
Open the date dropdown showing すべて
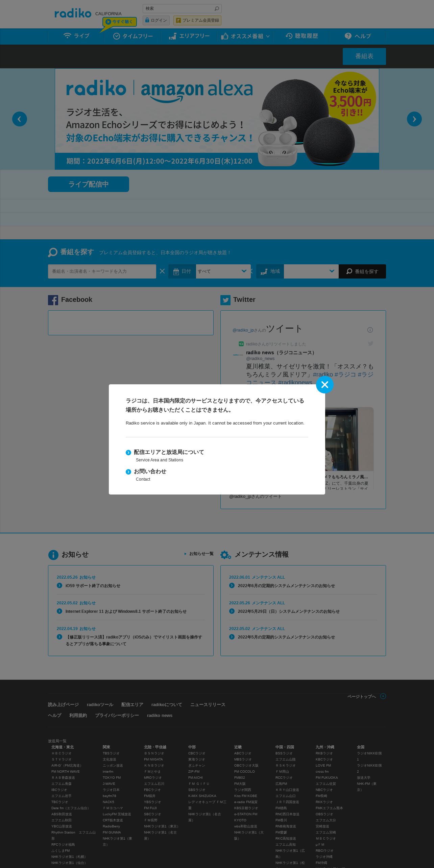[x=223, y=271]
